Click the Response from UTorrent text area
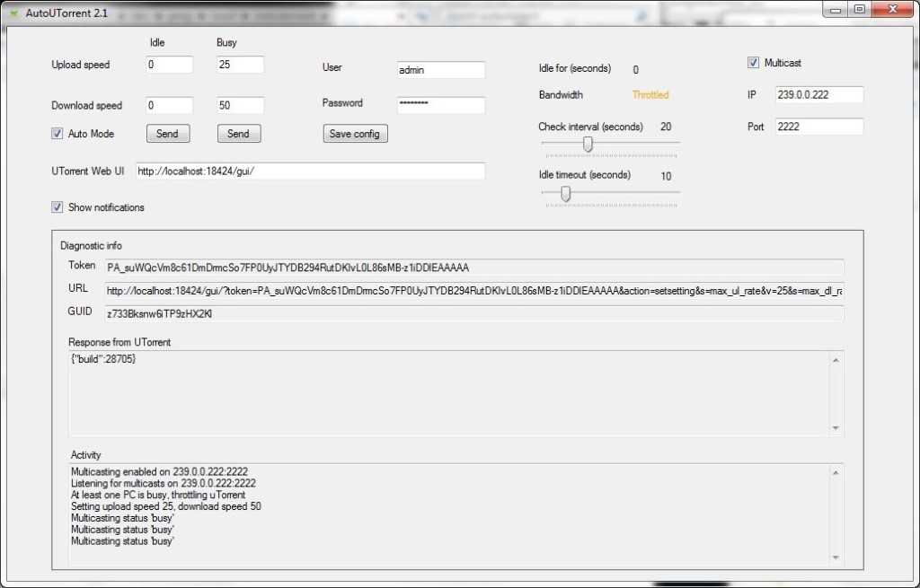Viewport: 920px width, 588px height. pos(449,395)
